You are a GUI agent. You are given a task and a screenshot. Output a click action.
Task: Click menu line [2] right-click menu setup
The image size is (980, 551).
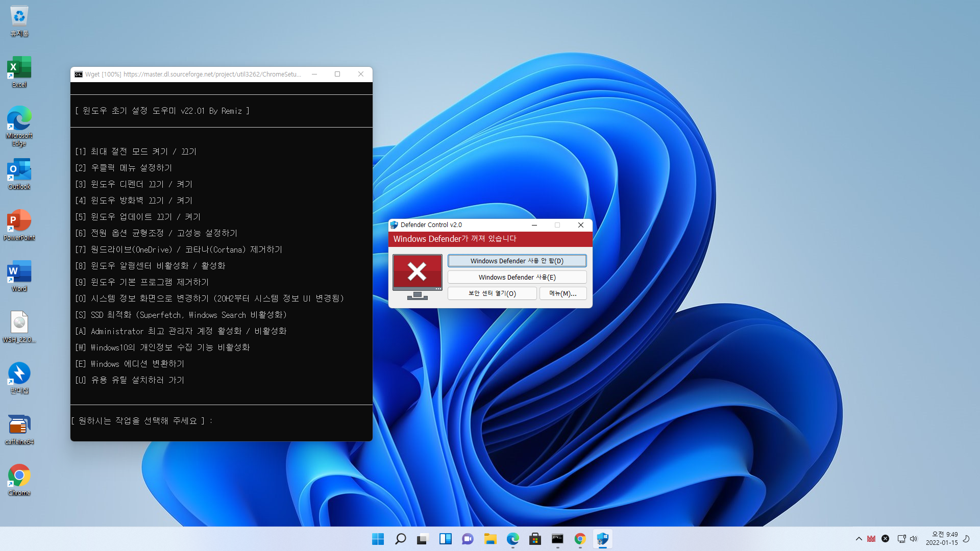124,168
